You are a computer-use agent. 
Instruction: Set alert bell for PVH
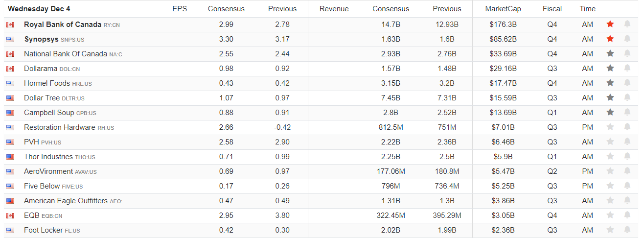[x=627, y=142]
